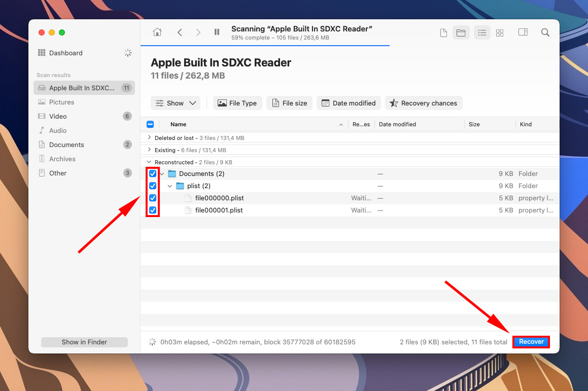Expand the Deleted or lost section

149,137
